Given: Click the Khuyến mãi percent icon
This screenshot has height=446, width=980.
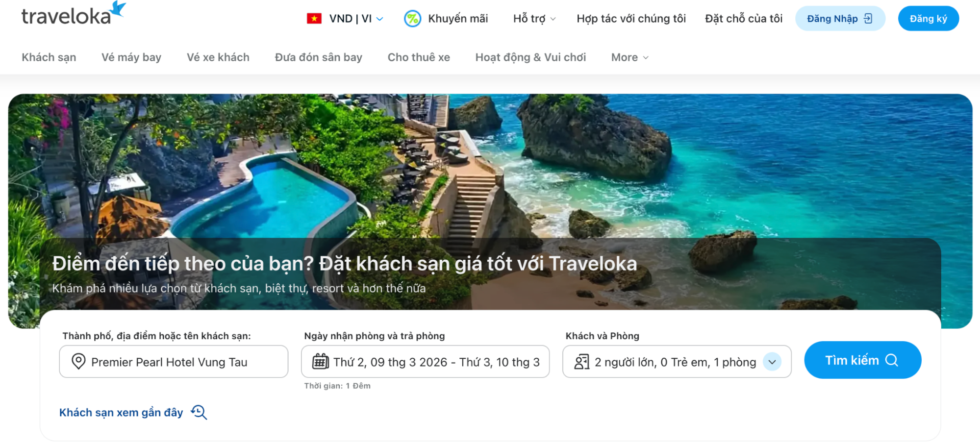Looking at the screenshot, I should pyautogui.click(x=412, y=19).
